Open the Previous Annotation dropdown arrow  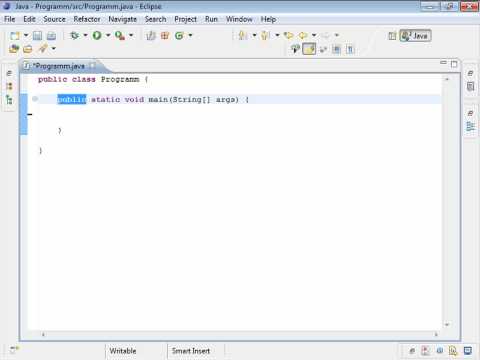pyautogui.click(x=277, y=35)
